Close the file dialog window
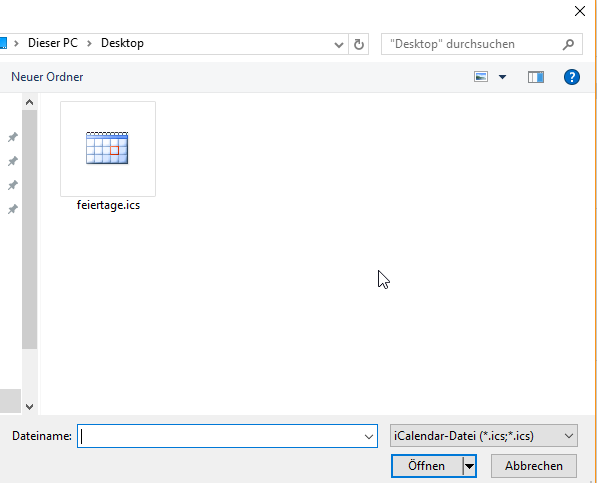Image resolution: width=597 pixels, height=483 pixels. pos(580,11)
